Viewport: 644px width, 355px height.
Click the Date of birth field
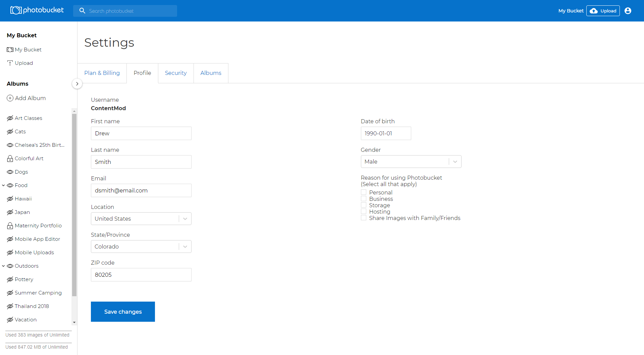click(x=386, y=133)
